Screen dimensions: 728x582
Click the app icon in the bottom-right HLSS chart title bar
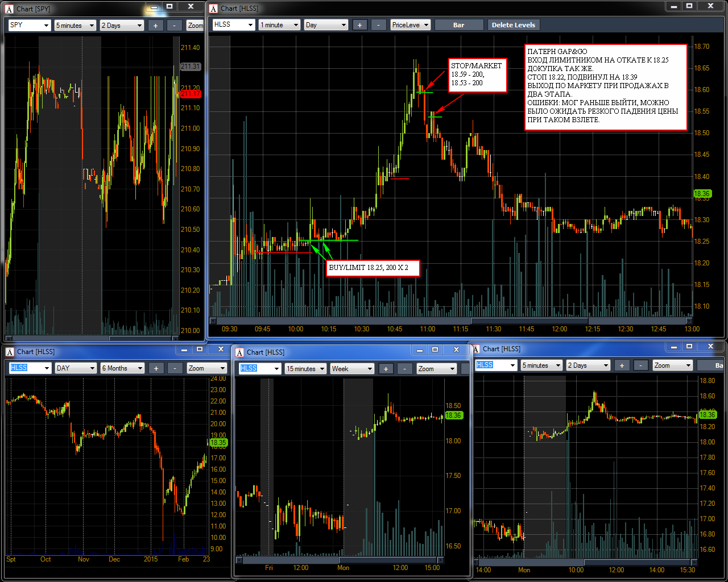pos(476,349)
